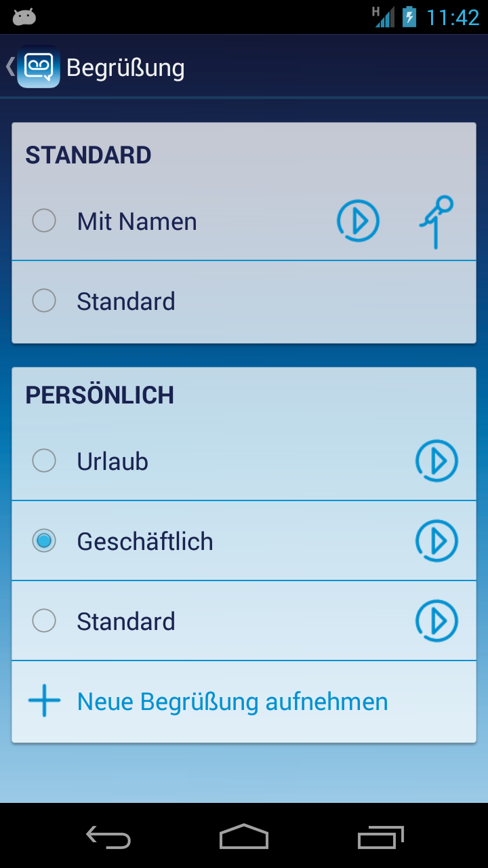Open recent apps navigation button

pyautogui.click(x=380, y=837)
